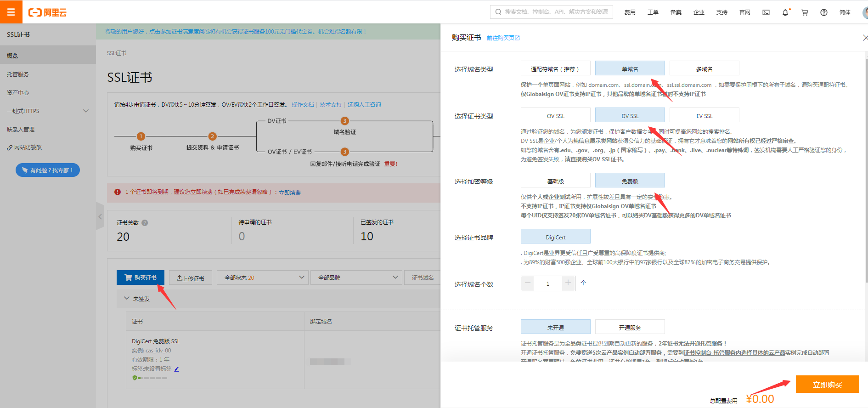The height and width of the screenshot is (408, 868).
Task: Increase domain count with plus
Action: pos(568,283)
